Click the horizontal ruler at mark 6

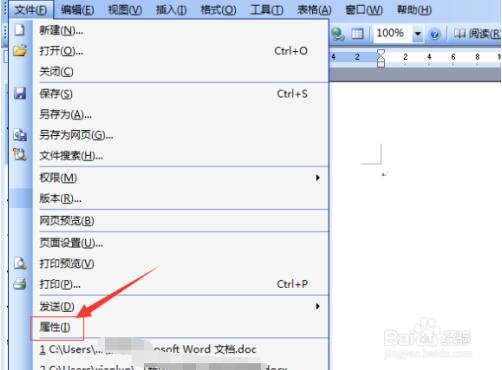(453, 57)
